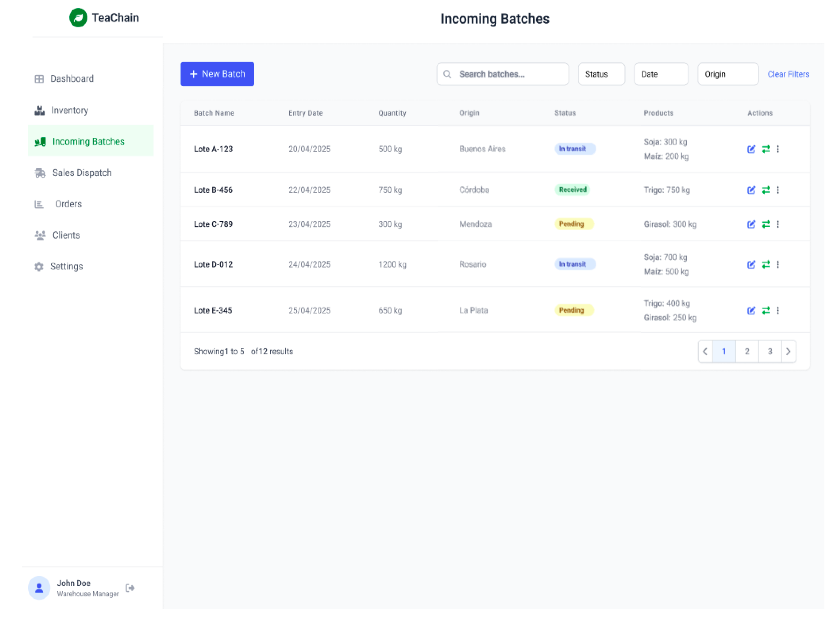Click the Clear Filters link
This screenshot has height=620, width=840.
click(x=788, y=74)
